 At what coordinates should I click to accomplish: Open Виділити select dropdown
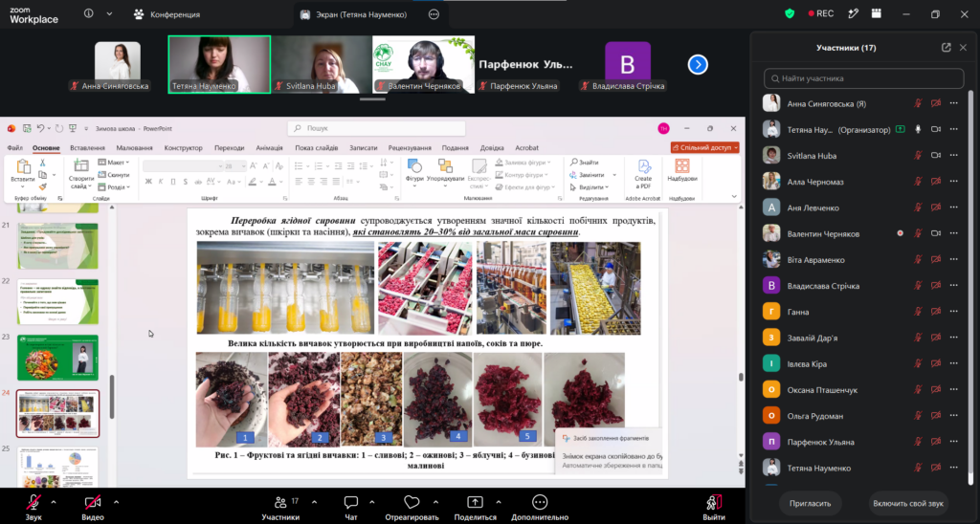(x=588, y=187)
